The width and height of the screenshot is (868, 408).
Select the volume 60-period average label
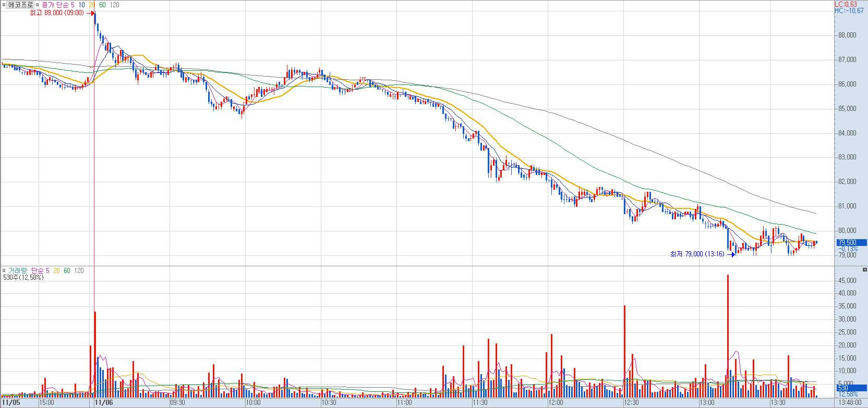[67, 270]
